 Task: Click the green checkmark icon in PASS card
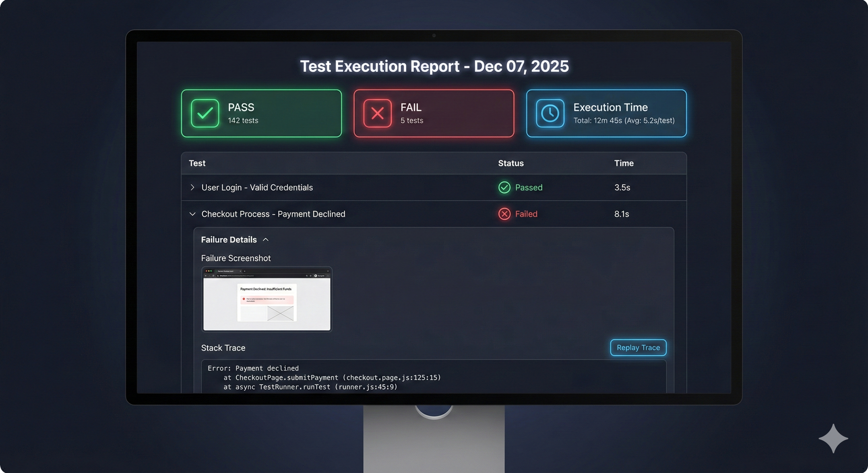(x=205, y=113)
